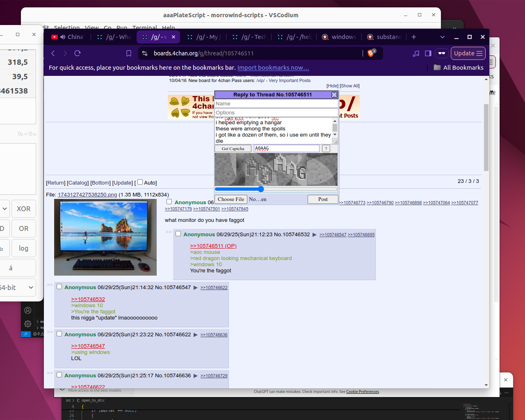Screen dimensions: 525x420
Task: Close the active /g/ tab
Action: [173, 37]
